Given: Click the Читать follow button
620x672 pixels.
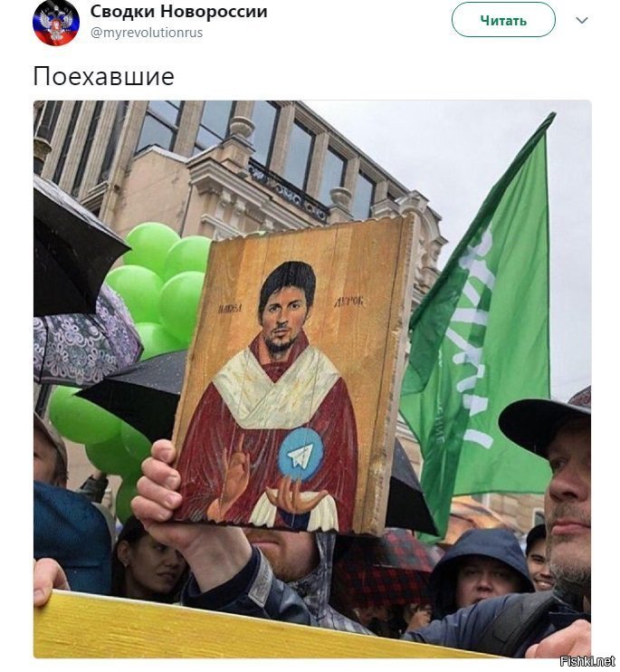Looking at the screenshot, I should tap(503, 20).
